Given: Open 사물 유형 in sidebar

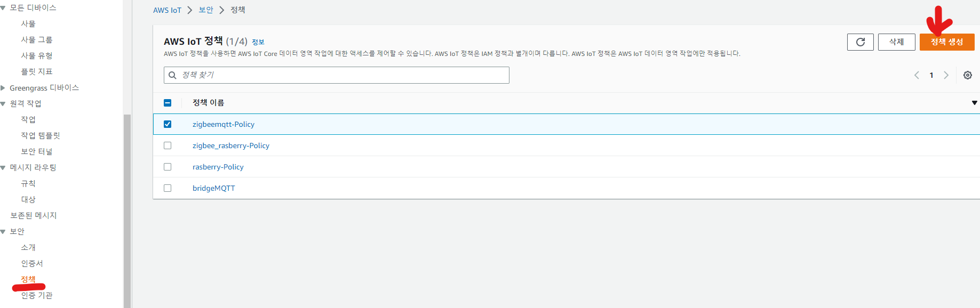Looking at the screenshot, I should coord(37,56).
